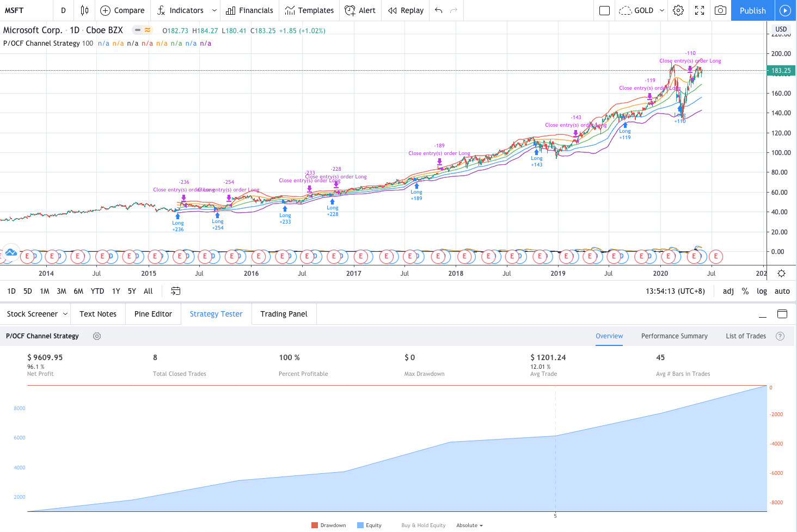Create an alert using the Alert clock icon
This screenshot has height=532, width=797.
(x=360, y=10)
